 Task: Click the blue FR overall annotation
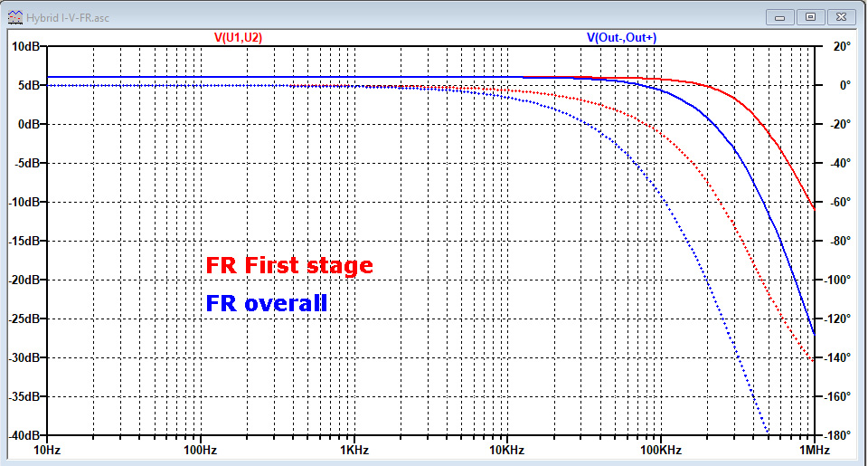(266, 303)
